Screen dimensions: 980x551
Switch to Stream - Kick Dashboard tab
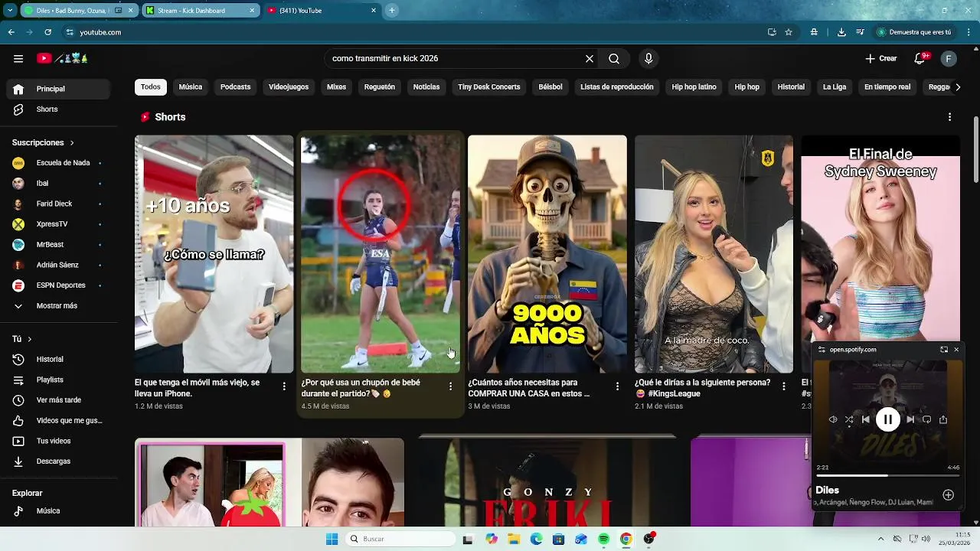199,11
